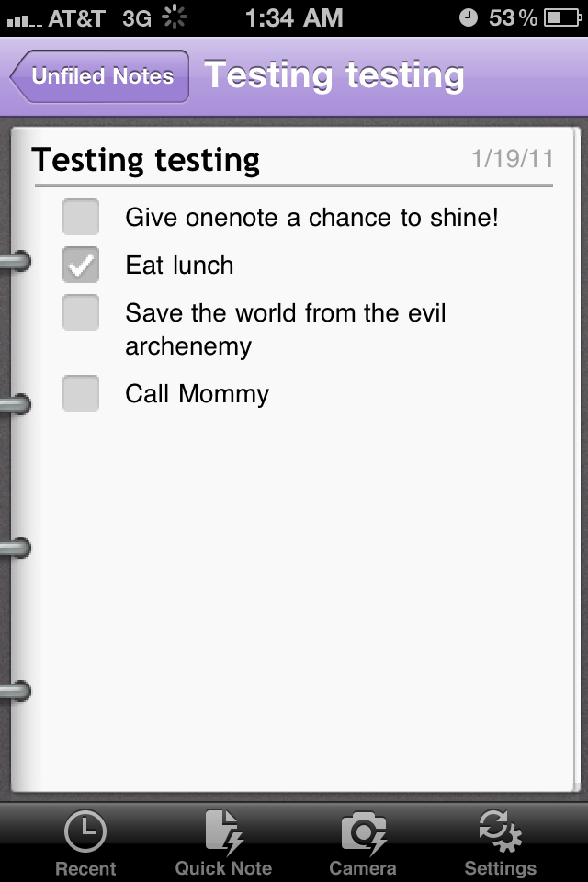Open the Camera icon in bottom bar

click(363, 832)
